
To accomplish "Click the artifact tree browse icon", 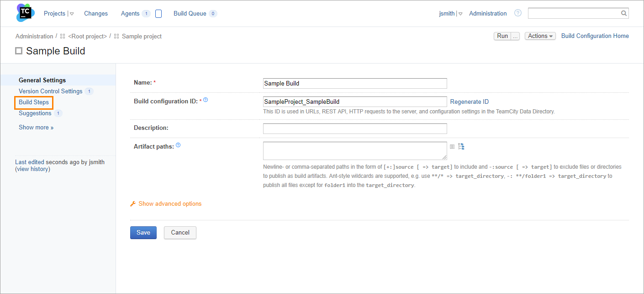I will pyautogui.click(x=461, y=146).
